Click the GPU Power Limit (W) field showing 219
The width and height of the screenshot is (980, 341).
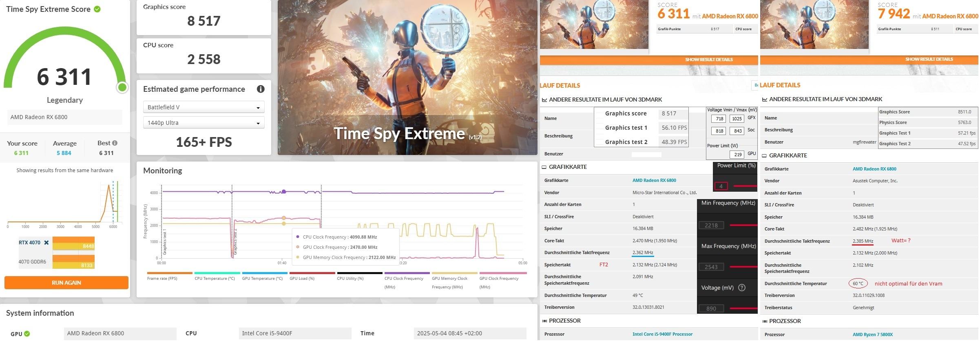click(737, 155)
